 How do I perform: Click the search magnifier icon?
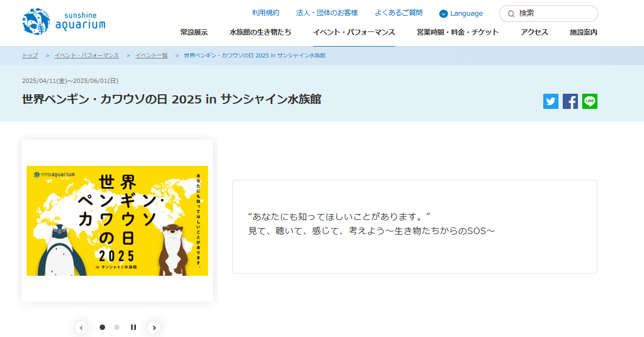pyautogui.click(x=511, y=14)
